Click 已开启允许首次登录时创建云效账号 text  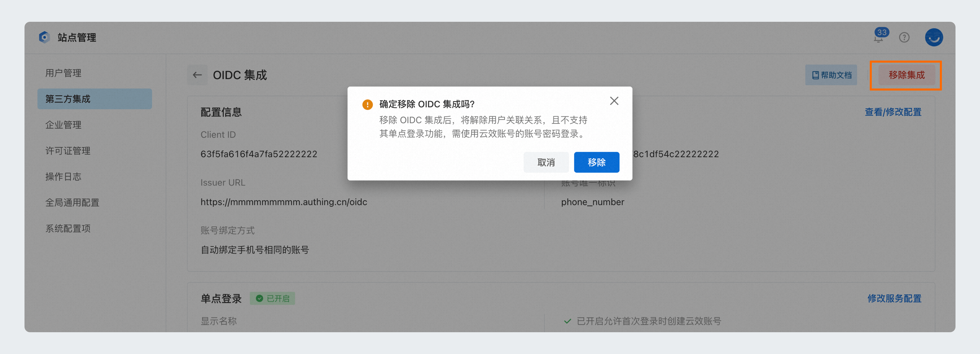[x=649, y=321]
